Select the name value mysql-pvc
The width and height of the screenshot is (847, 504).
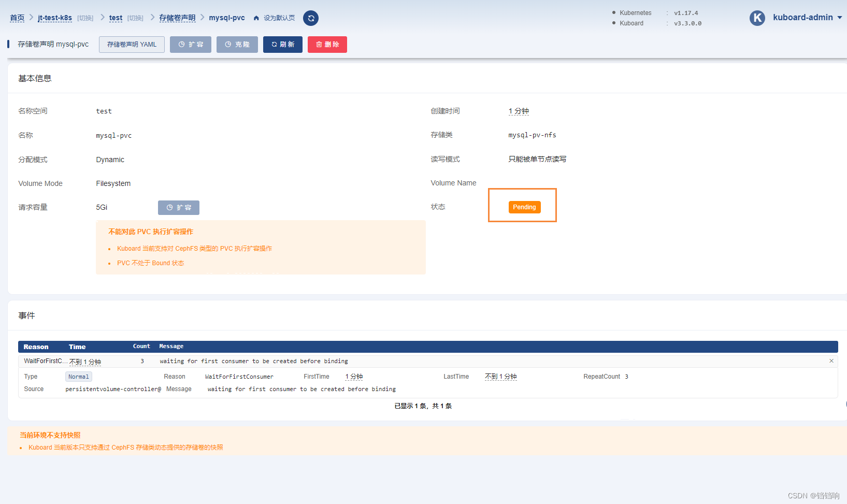click(x=114, y=136)
